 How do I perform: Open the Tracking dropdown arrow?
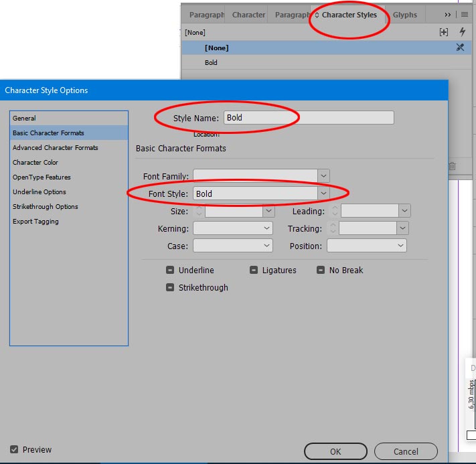click(x=402, y=228)
